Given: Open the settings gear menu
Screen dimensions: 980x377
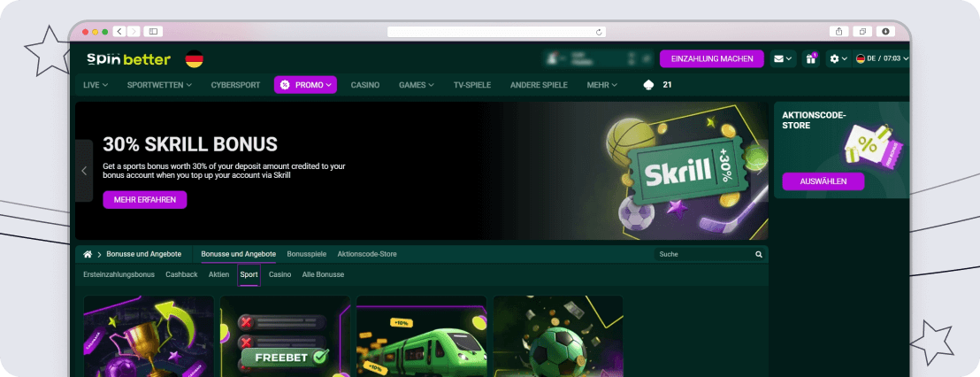Looking at the screenshot, I should [x=838, y=58].
